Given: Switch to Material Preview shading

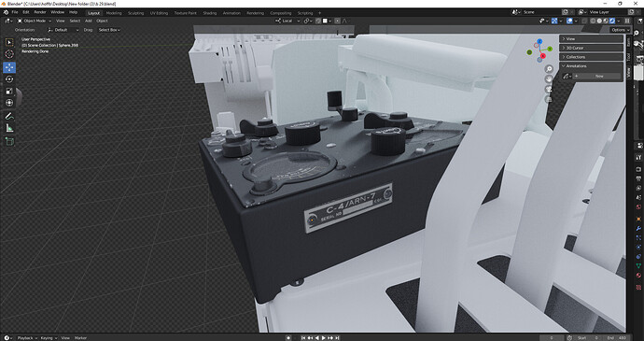Looking at the screenshot, I should pyautogui.click(x=606, y=21).
